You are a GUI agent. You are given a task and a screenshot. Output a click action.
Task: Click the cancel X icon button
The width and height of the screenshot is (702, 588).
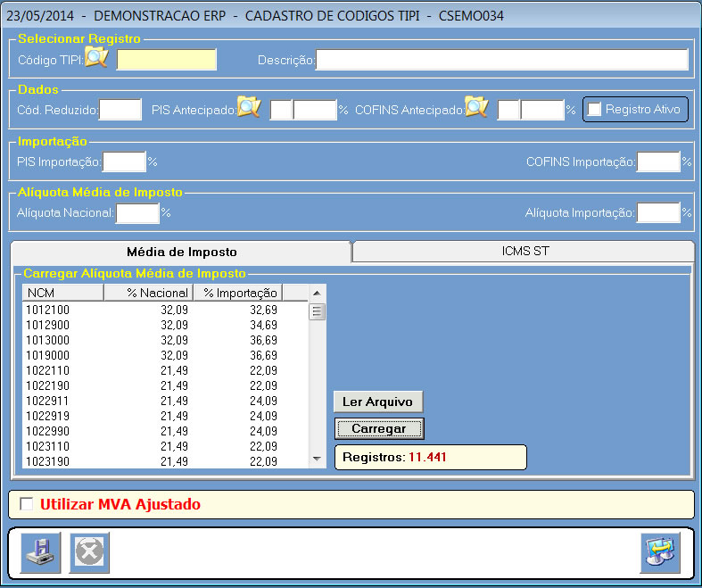(89, 552)
